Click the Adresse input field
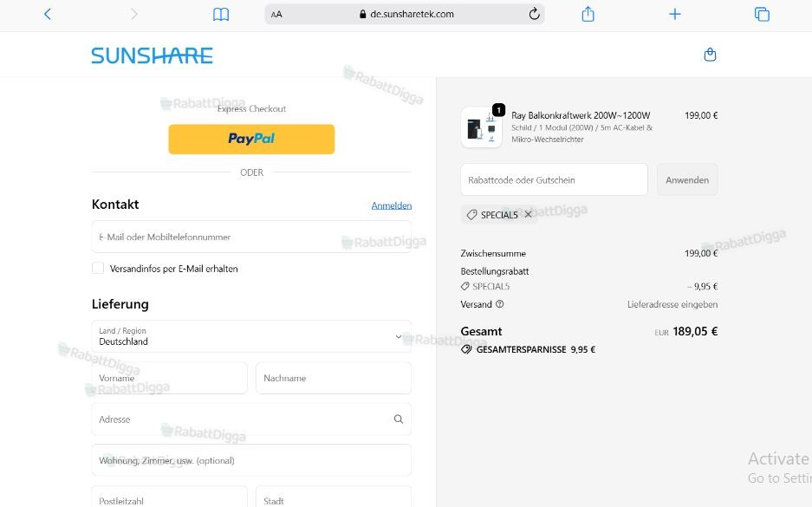 point(251,419)
